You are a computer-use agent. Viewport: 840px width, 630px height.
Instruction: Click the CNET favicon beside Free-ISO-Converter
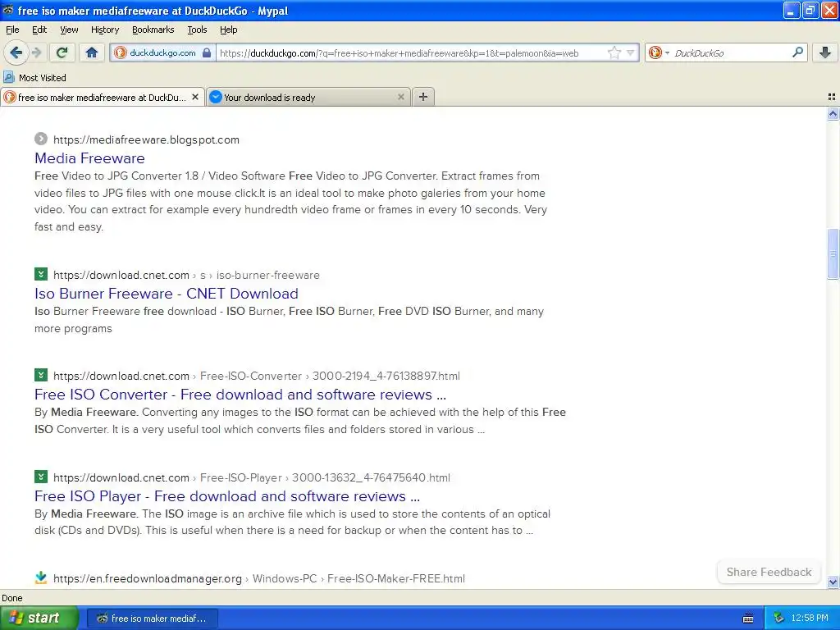(x=41, y=375)
